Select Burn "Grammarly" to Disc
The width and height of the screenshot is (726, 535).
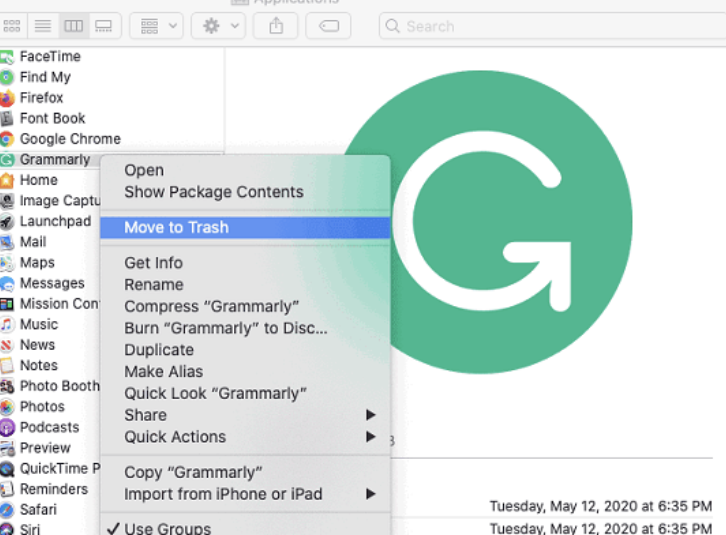pos(245,328)
